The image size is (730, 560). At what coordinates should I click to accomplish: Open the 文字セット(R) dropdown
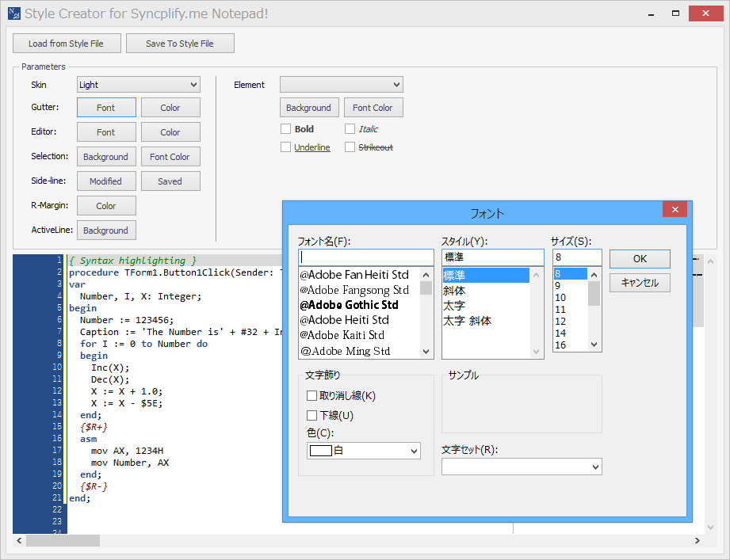[522, 467]
